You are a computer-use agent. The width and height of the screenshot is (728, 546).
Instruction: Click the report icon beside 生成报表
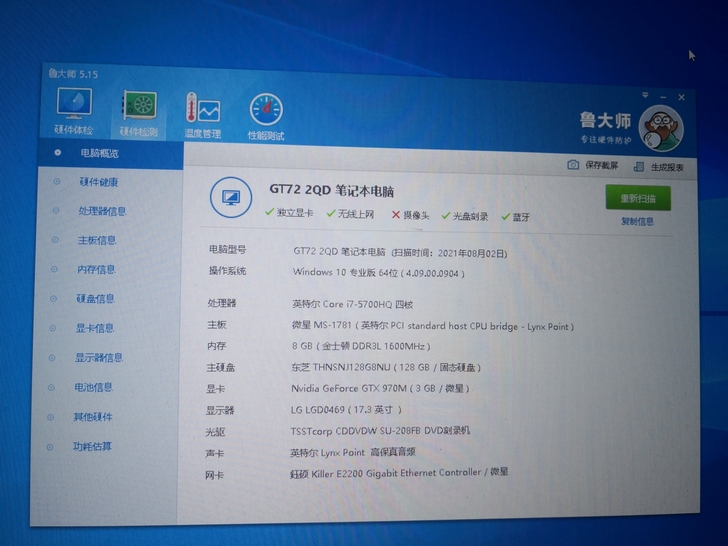point(639,166)
